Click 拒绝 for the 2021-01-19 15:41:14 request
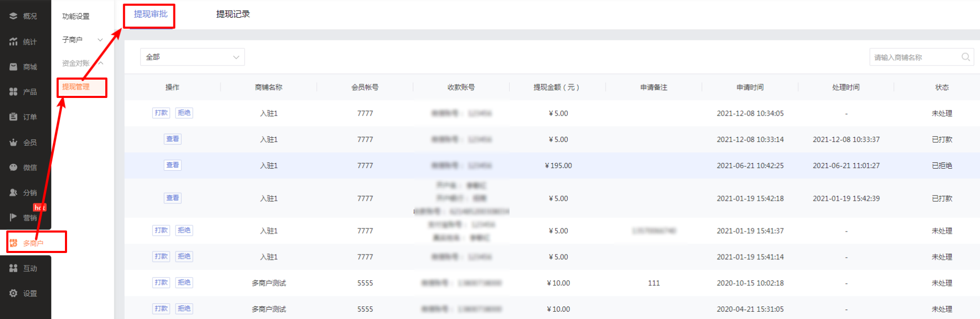980x319 pixels. (x=184, y=256)
